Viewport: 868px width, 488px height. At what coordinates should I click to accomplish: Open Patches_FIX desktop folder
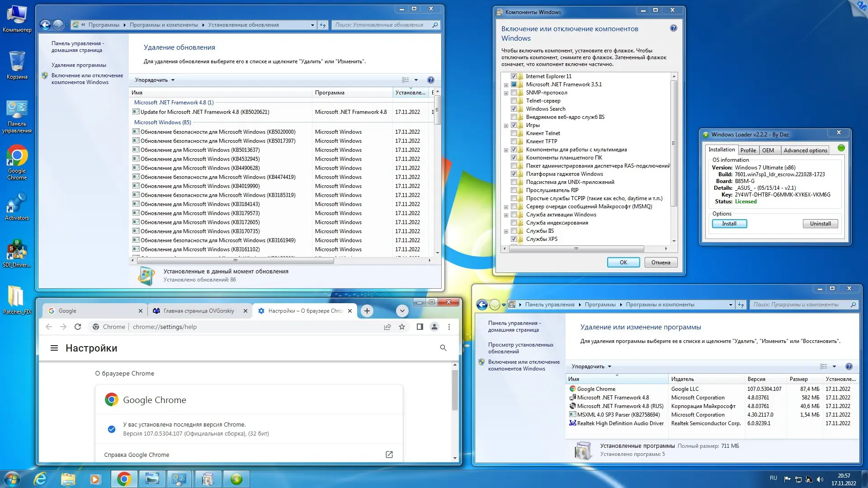click(x=17, y=300)
